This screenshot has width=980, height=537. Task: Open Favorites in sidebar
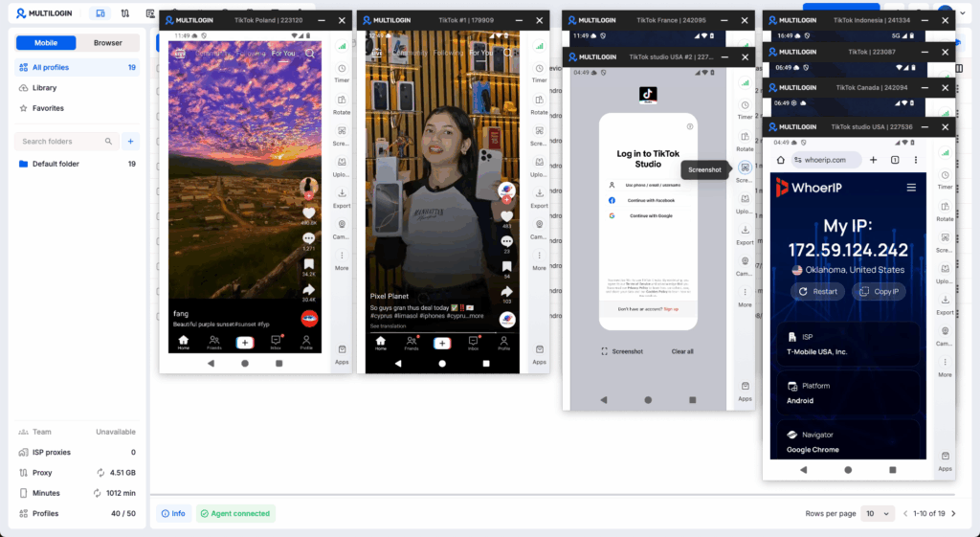tap(78, 108)
